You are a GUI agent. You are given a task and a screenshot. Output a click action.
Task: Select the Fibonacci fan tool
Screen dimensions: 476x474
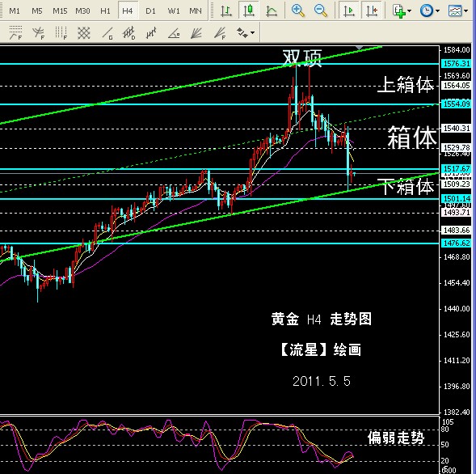220,33
